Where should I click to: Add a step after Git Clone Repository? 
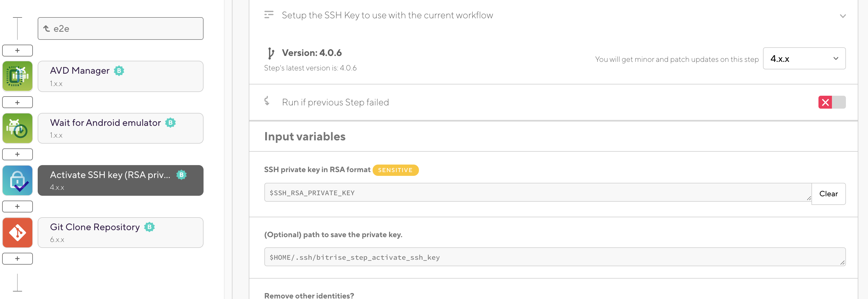(x=17, y=259)
